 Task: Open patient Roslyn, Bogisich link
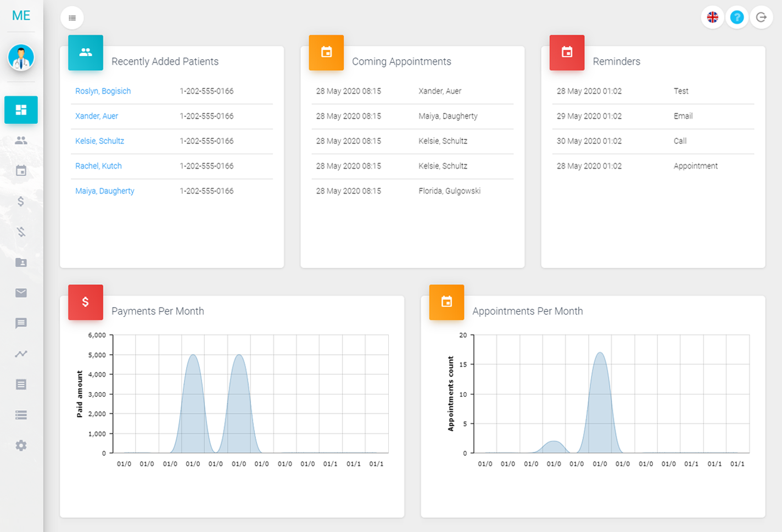(x=103, y=91)
